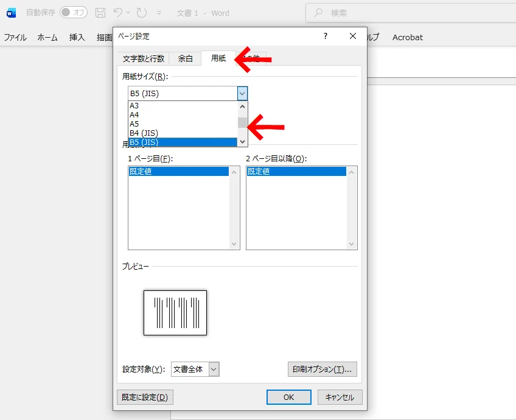Image resolution: width=516 pixels, height=420 pixels.
Task: Click the 印刷オプション button
Action: (322, 369)
